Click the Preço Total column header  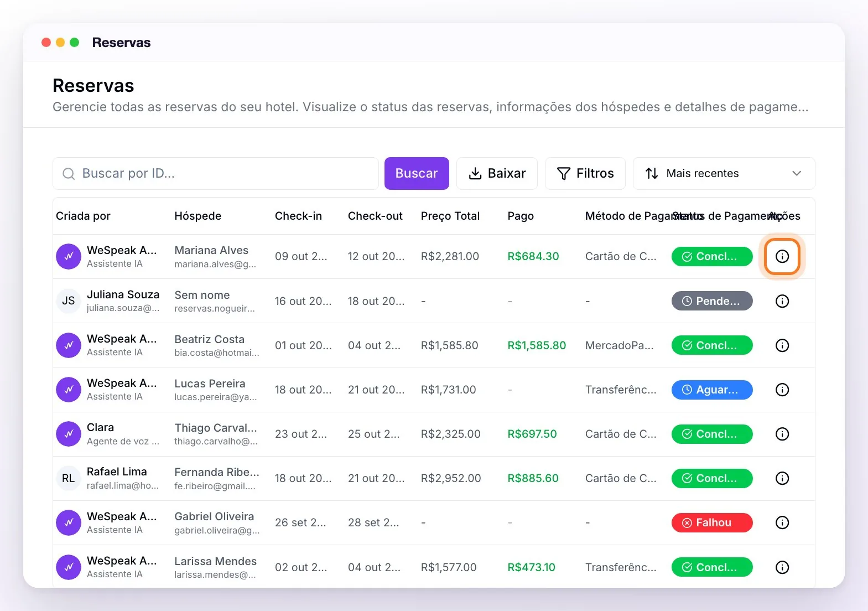pyautogui.click(x=450, y=216)
